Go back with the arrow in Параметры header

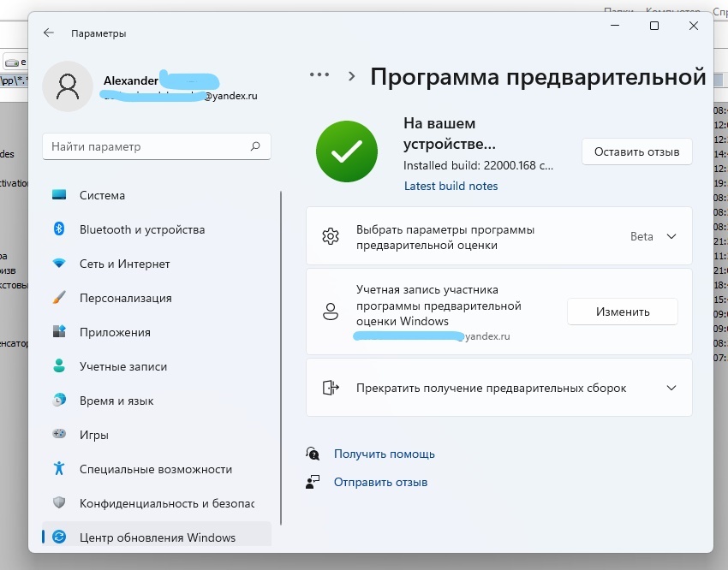(x=49, y=33)
